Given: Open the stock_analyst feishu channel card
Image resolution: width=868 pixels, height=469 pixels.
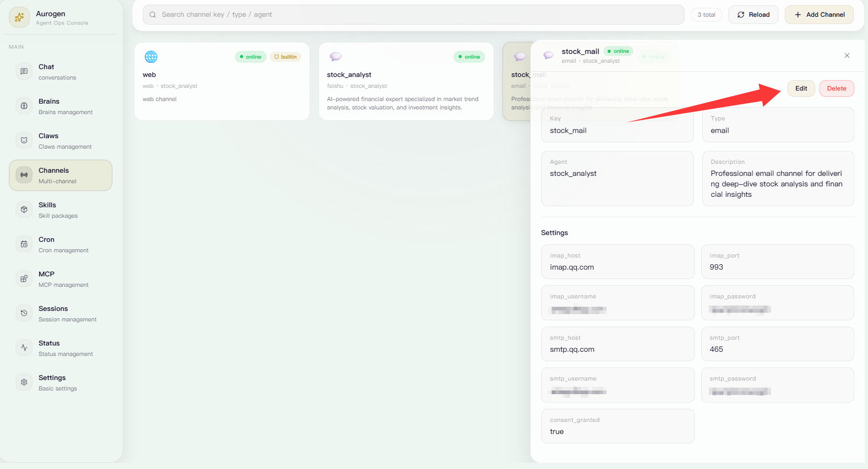Looking at the screenshot, I should [x=406, y=82].
